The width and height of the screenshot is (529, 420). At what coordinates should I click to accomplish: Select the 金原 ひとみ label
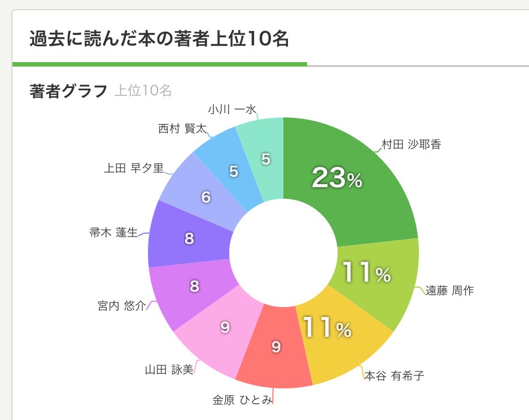coord(242,400)
